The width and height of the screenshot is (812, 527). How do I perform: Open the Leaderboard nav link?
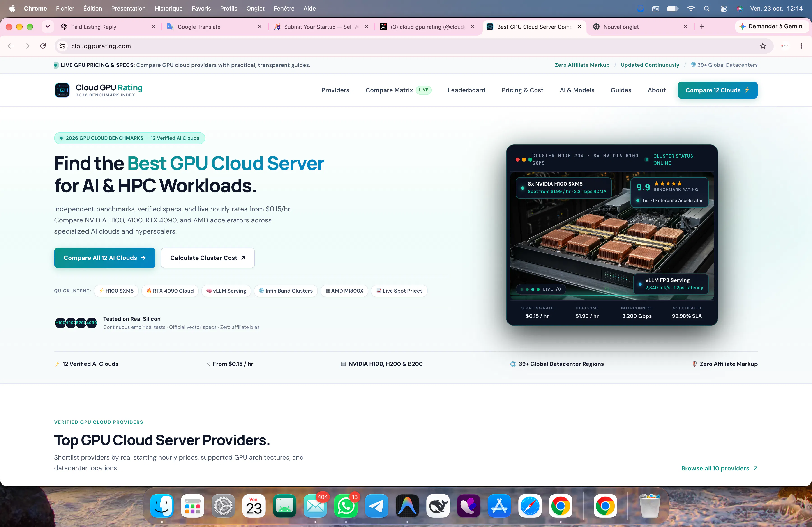tap(466, 90)
